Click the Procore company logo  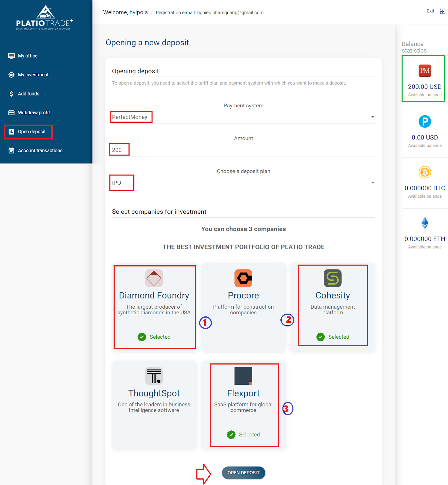[243, 278]
